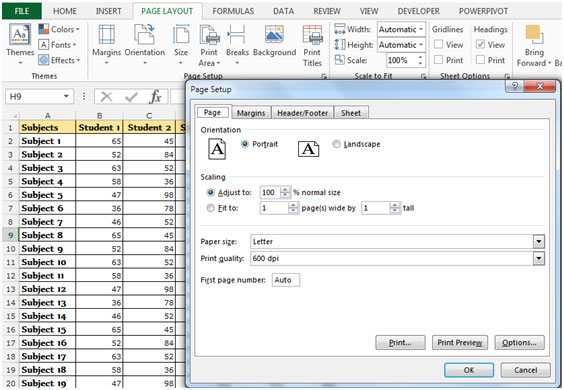Adjust the Adjust to percent spinner
564x390 pixels.
285,192
